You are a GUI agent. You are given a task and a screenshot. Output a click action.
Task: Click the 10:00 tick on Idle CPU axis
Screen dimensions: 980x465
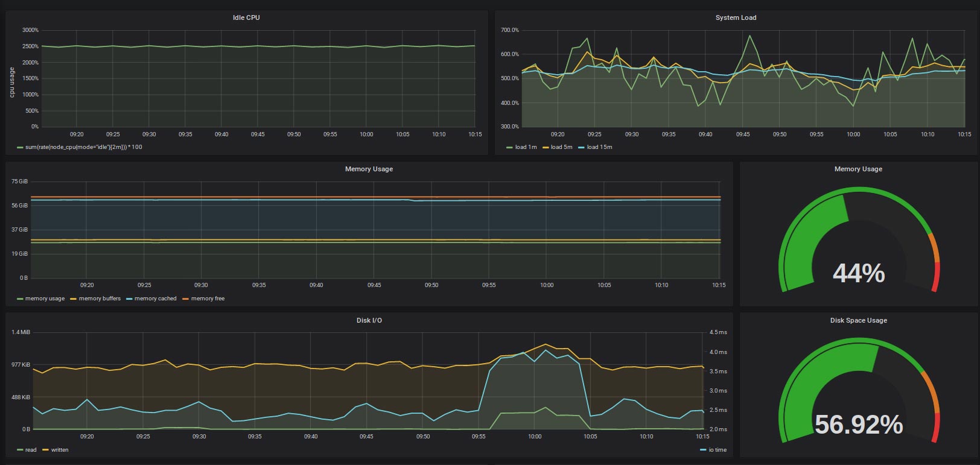[366, 134]
